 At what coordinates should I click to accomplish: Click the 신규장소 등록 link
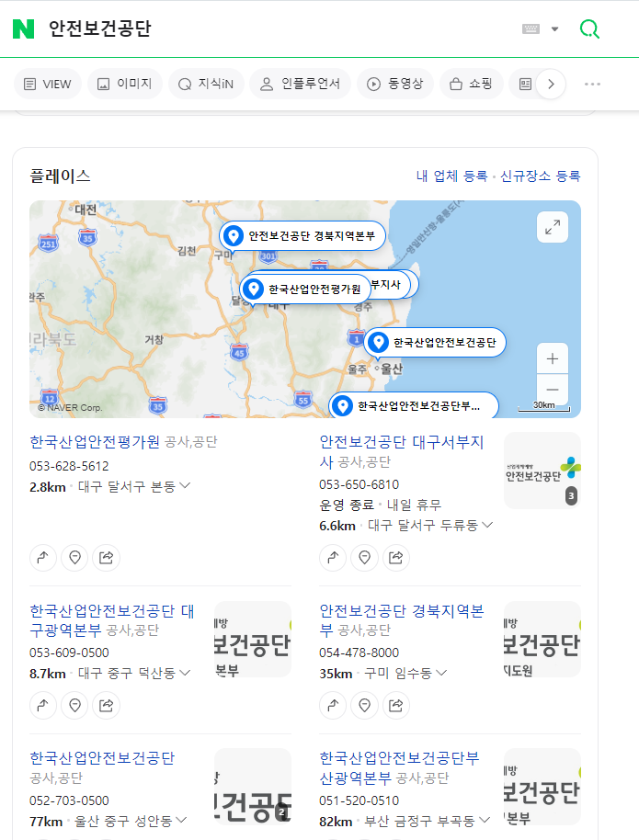pos(540,176)
